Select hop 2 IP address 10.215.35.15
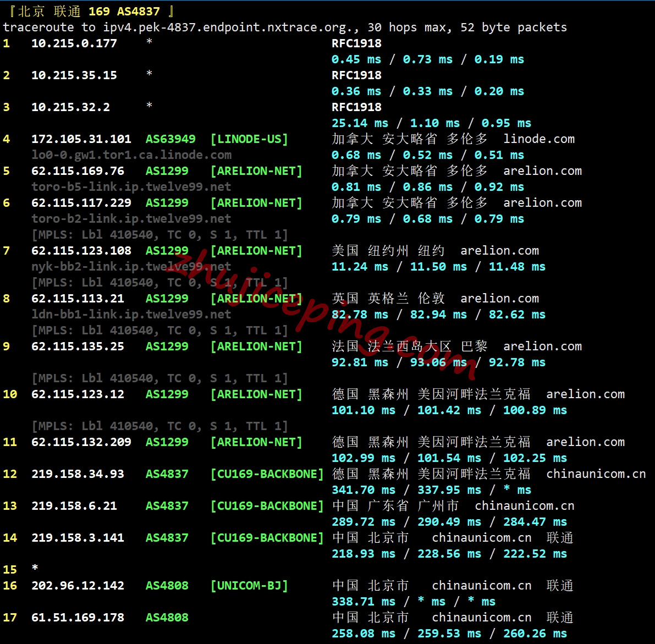 (x=74, y=75)
